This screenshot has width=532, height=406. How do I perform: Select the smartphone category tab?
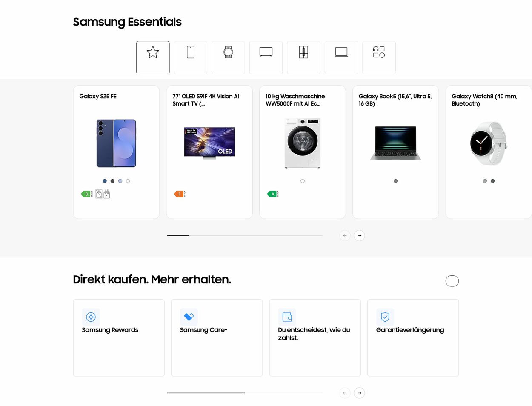point(191,57)
